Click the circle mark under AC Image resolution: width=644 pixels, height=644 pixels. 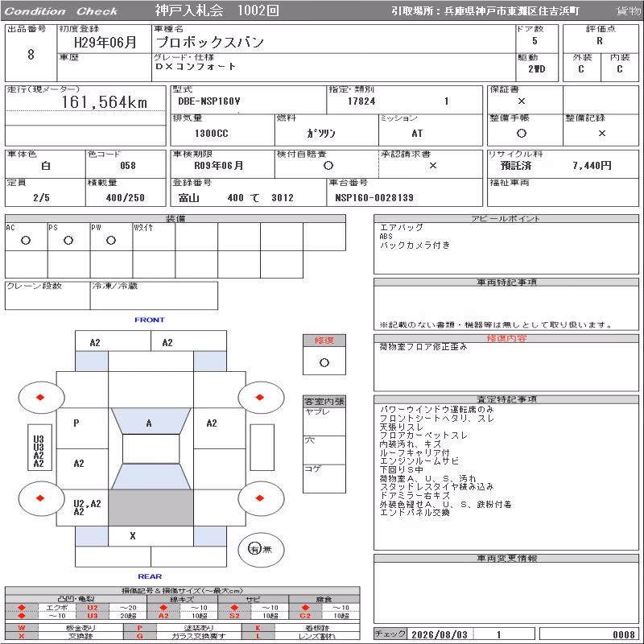pos(26,240)
